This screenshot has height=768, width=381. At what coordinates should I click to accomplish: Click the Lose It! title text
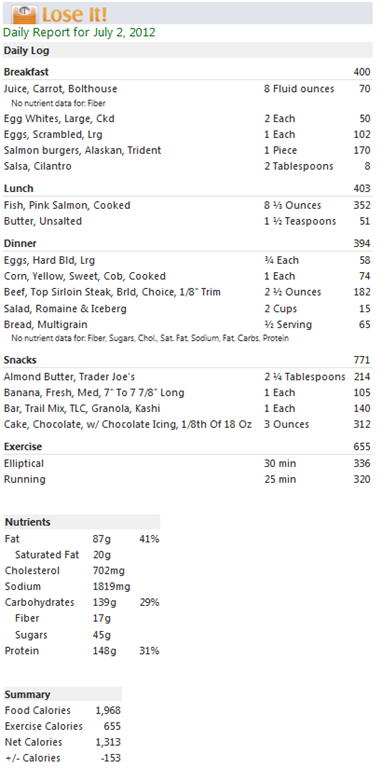pos(76,15)
